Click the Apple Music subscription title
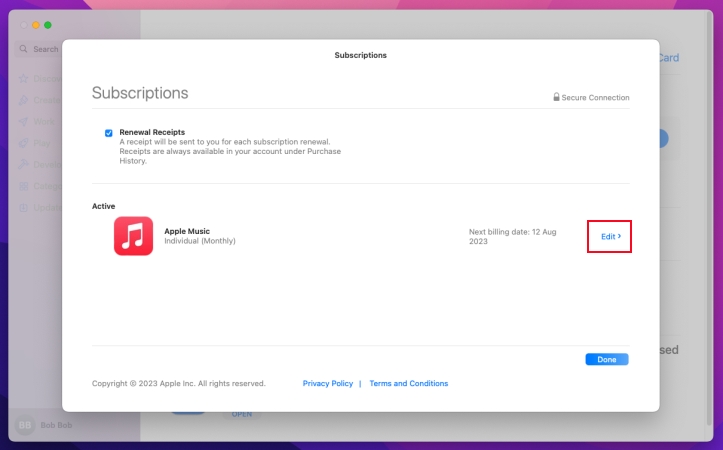 coord(187,231)
